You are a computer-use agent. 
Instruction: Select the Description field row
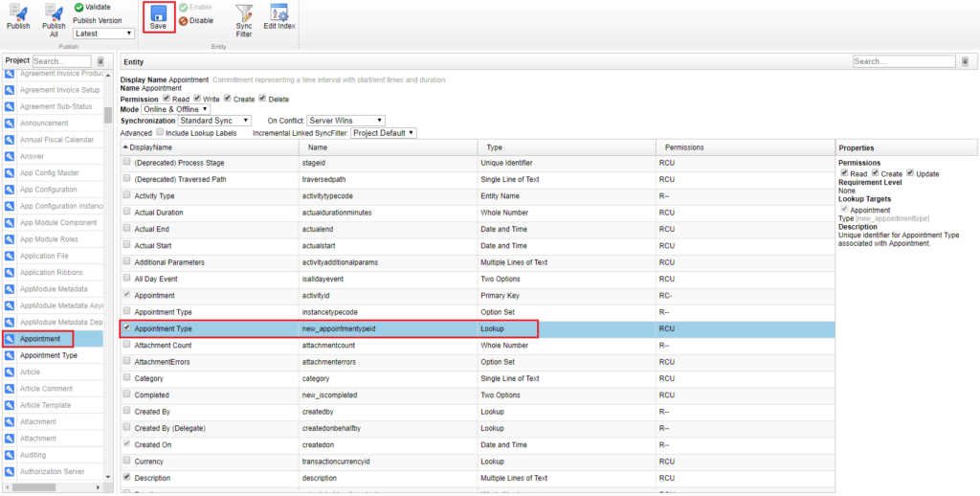[x=478, y=478]
